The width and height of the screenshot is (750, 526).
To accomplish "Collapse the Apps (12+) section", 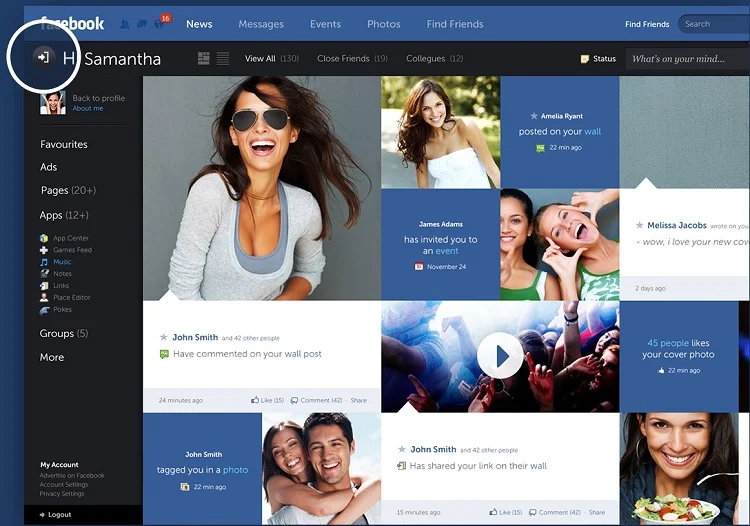I will click(64, 215).
